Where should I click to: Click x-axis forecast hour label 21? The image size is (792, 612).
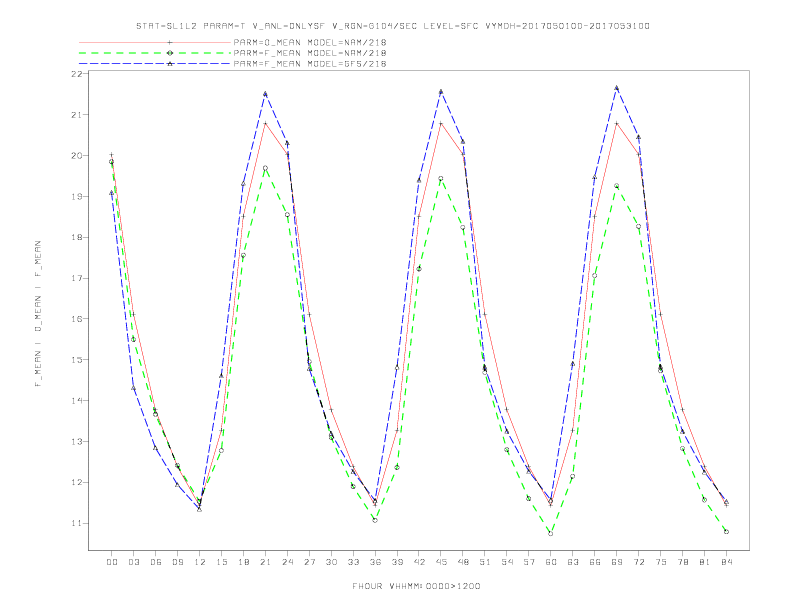point(265,562)
